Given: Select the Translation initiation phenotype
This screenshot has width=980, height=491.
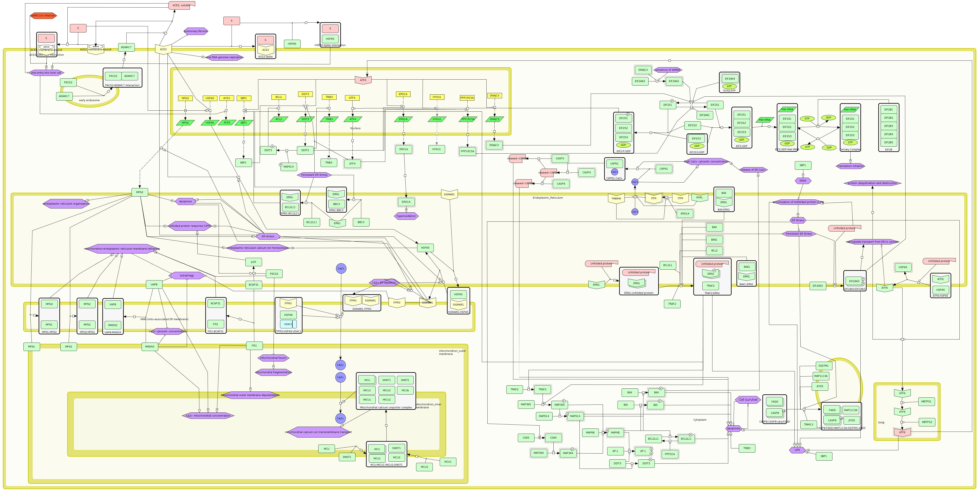Looking at the screenshot, I should pos(851,166).
